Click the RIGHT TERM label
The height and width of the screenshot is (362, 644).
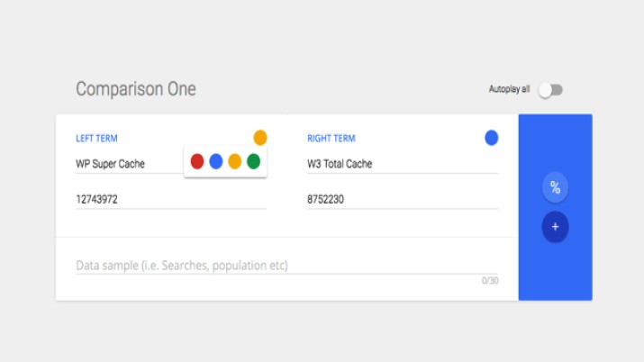pyautogui.click(x=331, y=139)
